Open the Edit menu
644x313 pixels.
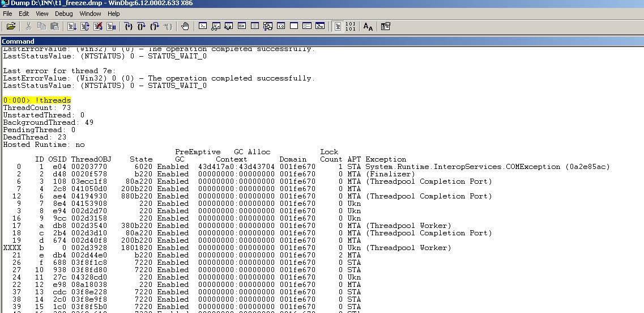pyautogui.click(x=24, y=14)
